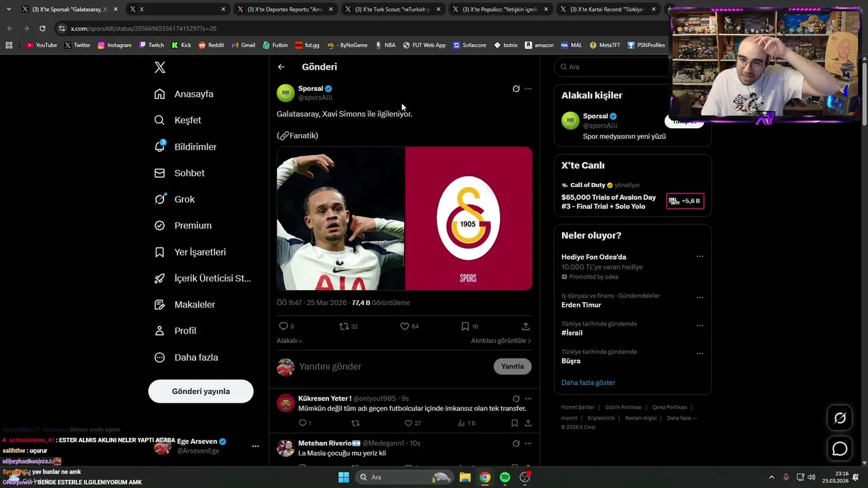Open options for Büşra trend
The width and height of the screenshot is (868, 488).
[x=700, y=354]
